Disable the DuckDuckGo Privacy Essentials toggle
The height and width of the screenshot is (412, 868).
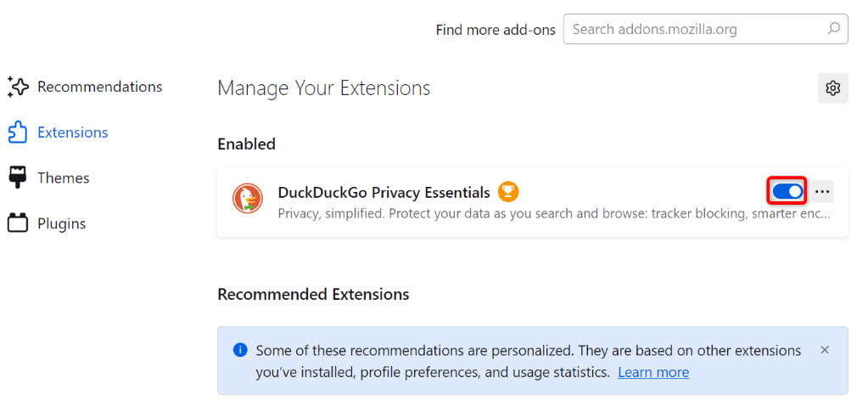(787, 191)
